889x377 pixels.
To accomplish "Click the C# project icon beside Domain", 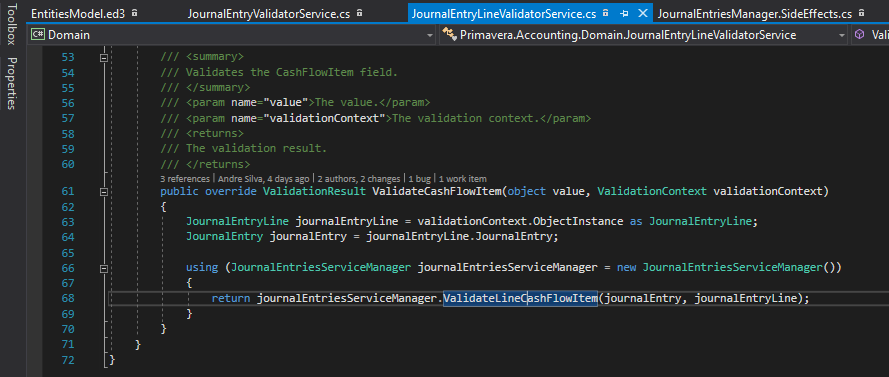I will [x=38, y=35].
